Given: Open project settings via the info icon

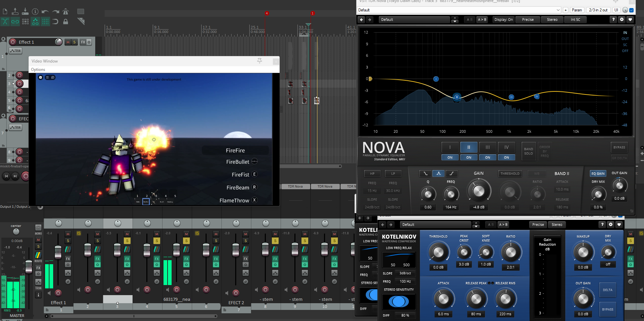Looking at the screenshot, I should coord(35,12).
